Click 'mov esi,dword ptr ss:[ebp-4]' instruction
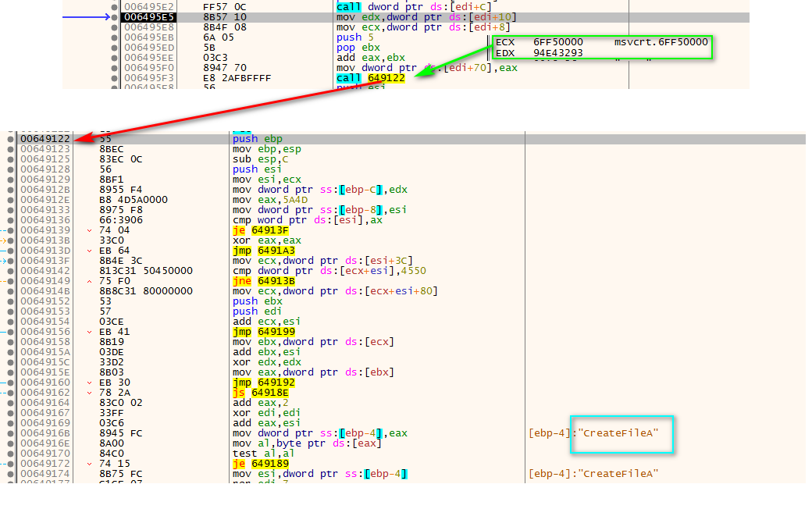This screenshot has width=812, height=509. pos(320,475)
